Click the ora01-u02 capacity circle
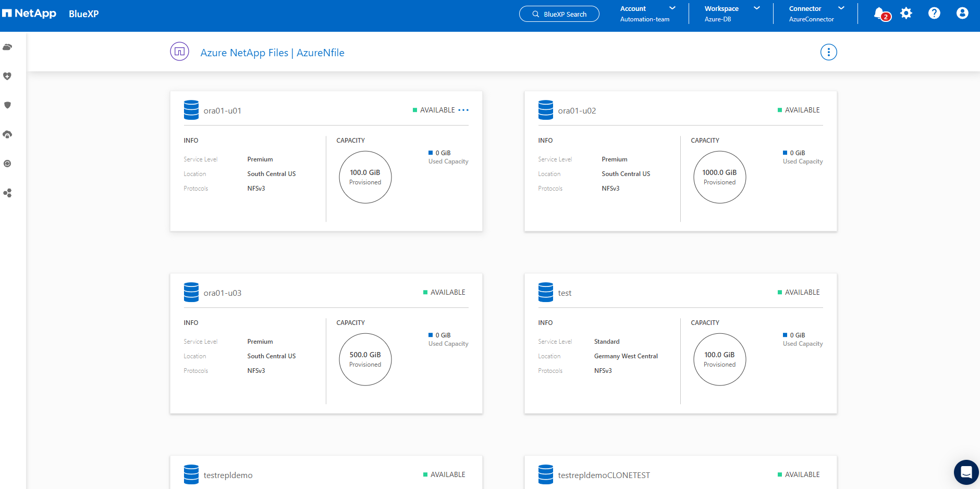980x489 pixels. (x=719, y=177)
